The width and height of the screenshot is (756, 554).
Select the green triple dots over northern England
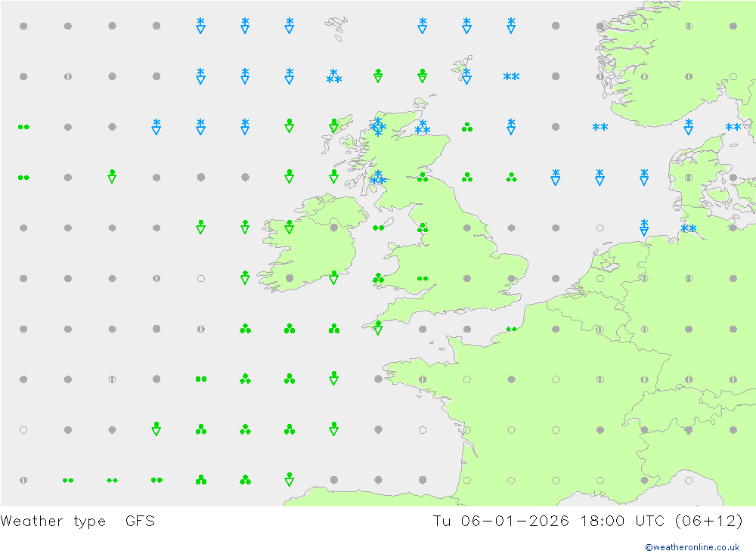coord(423,227)
